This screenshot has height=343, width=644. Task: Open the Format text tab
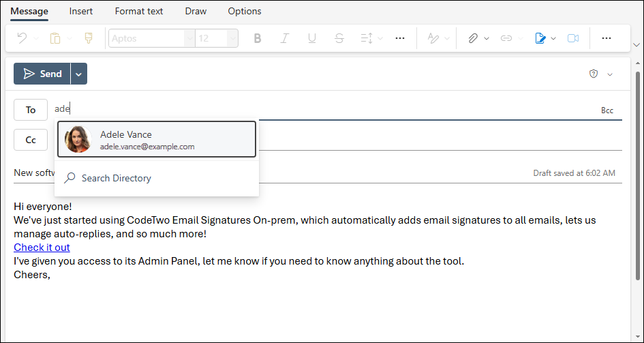point(139,12)
